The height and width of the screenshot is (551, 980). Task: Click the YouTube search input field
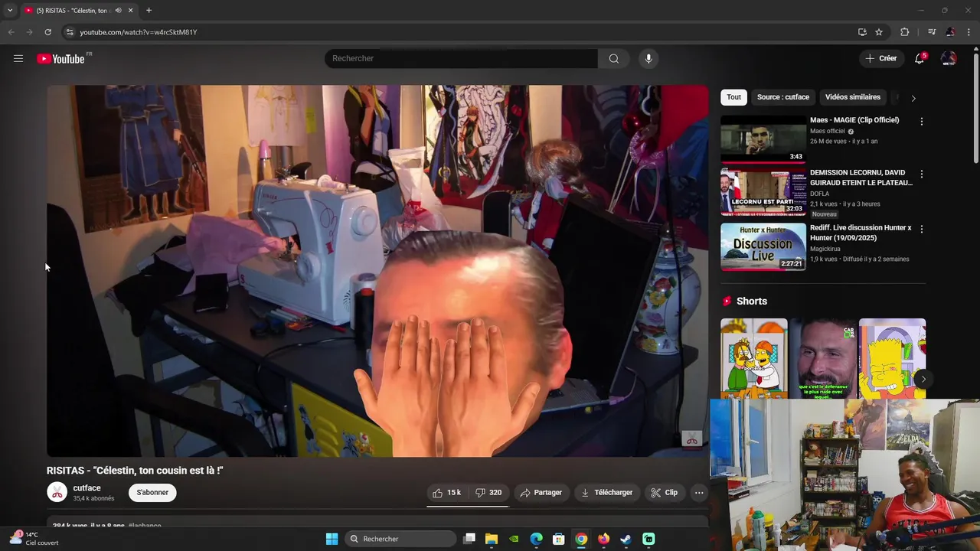click(461, 58)
